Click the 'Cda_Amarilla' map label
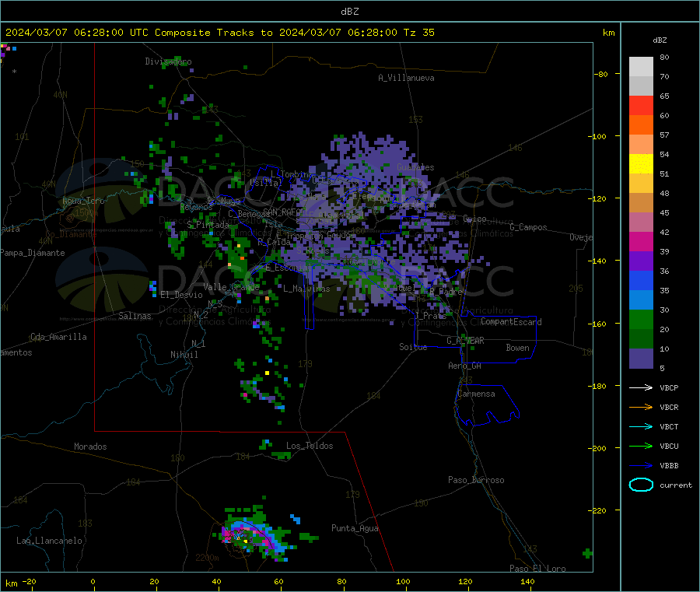700x592 pixels. click(x=58, y=337)
